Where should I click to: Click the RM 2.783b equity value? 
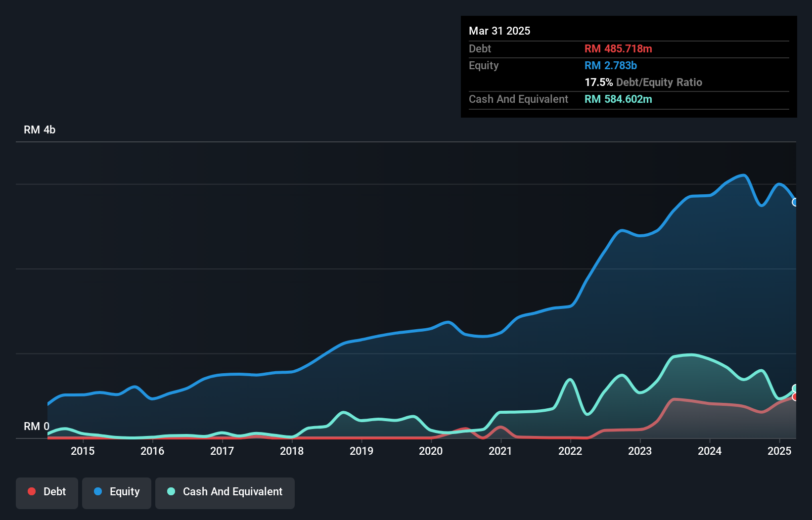(x=611, y=65)
